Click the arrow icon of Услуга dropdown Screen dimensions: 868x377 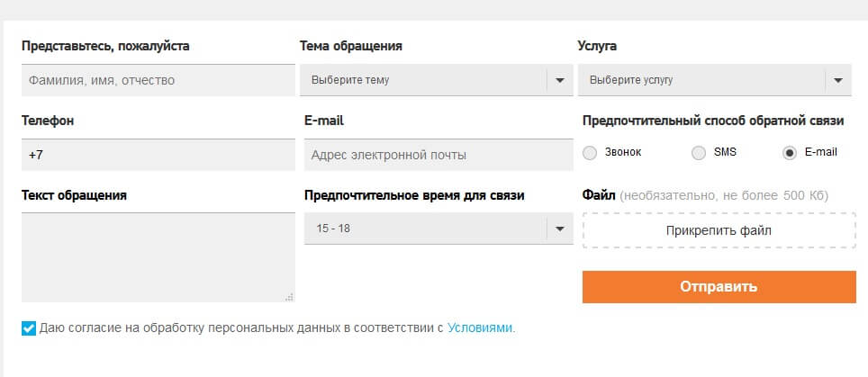click(x=838, y=80)
